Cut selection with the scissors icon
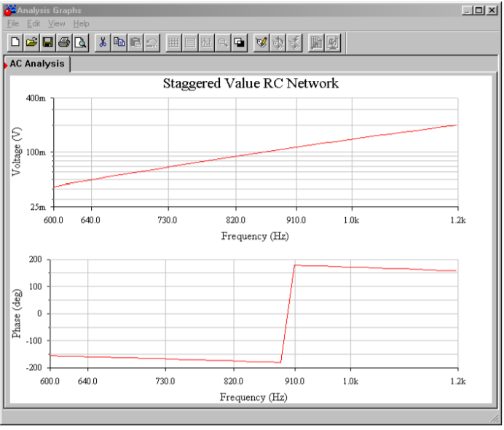Viewport: 504px width, 430px height. click(x=103, y=42)
